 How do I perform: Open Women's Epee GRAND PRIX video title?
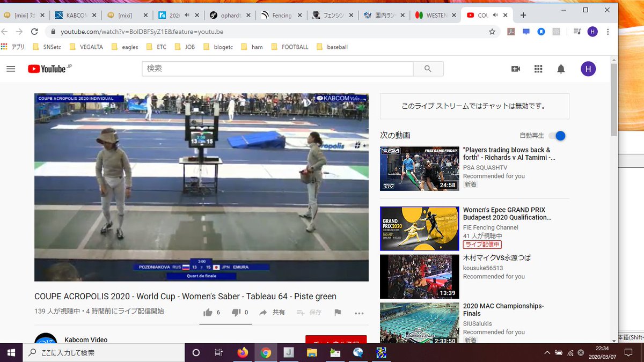pos(507,213)
